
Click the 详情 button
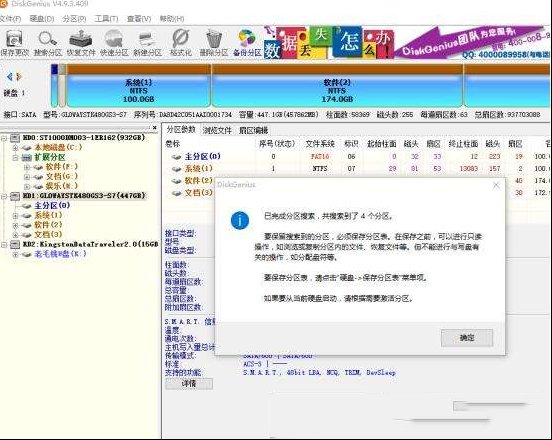pos(189,383)
